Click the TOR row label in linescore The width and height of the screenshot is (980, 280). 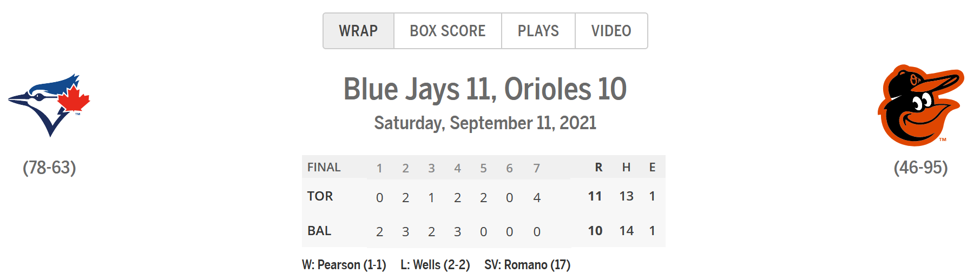coord(320,196)
